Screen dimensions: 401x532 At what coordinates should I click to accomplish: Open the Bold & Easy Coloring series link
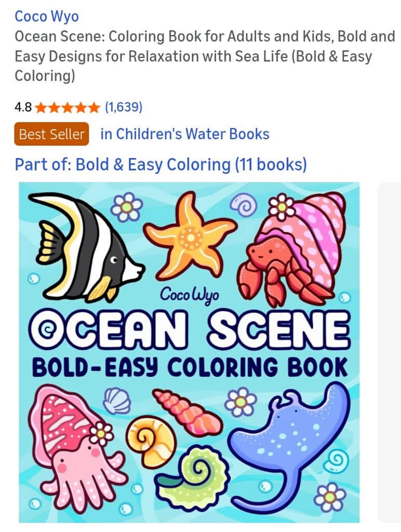pyautogui.click(x=161, y=165)
